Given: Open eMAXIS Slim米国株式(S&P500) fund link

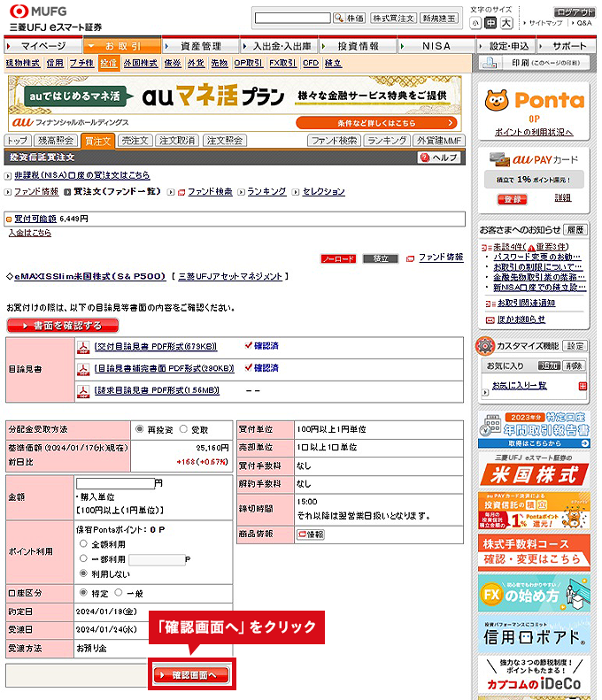Looking at the screenshot, I should (x=89, y=276).
